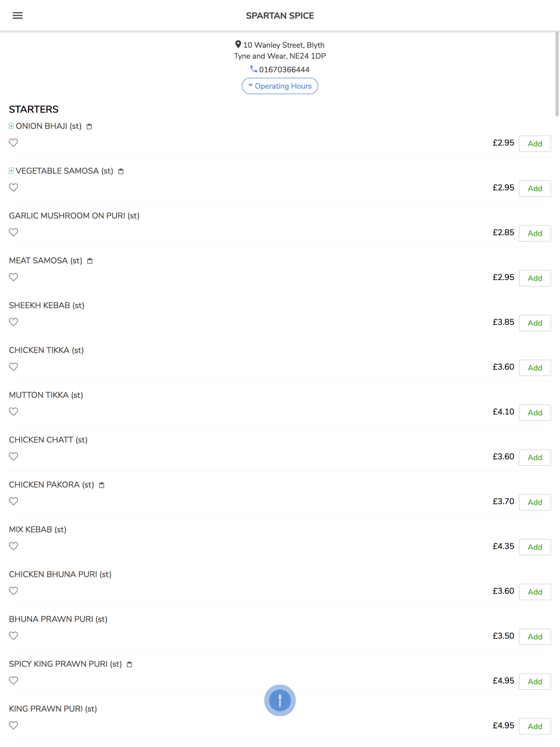Add Bhuna Prawn Puri to the order
Viewport: 560px width, 747px height.
click(534, 637)
